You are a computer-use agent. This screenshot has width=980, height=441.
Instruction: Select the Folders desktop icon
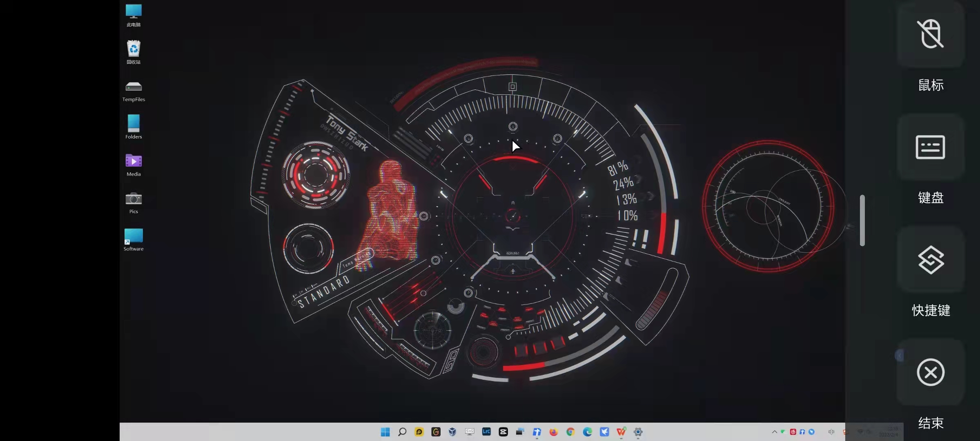tap(134, 127)
